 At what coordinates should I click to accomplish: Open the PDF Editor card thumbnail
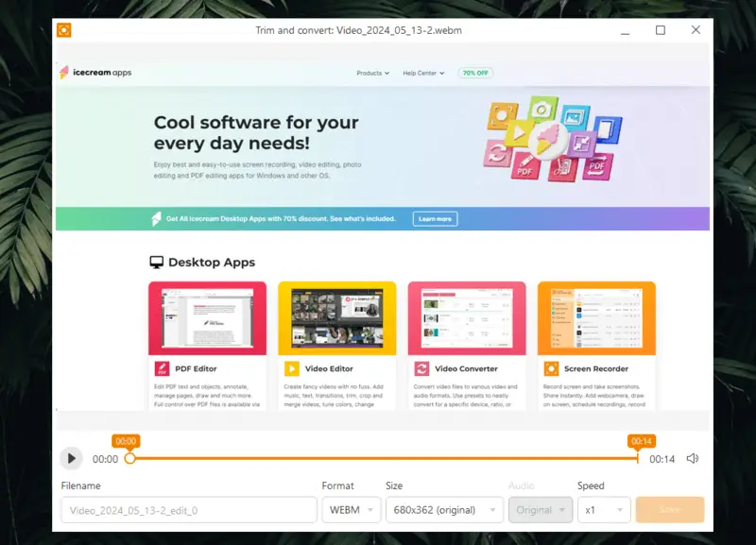click(x=207, y=318)
